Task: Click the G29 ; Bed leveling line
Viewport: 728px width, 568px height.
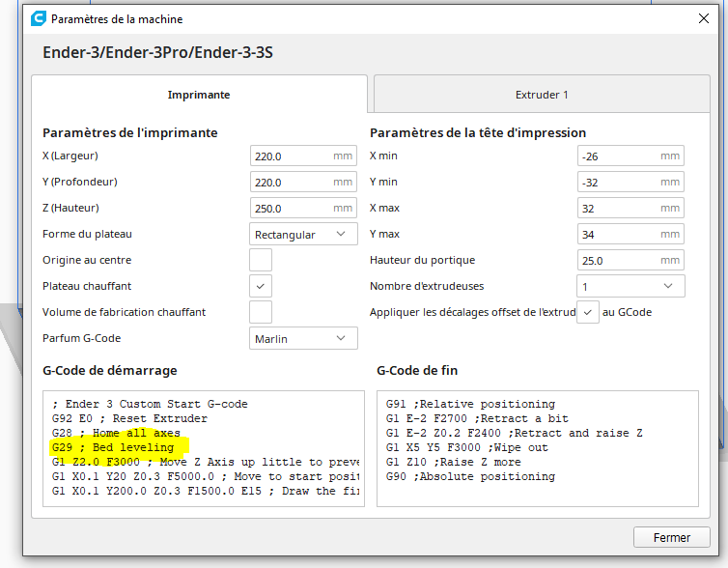Action: 113,447
